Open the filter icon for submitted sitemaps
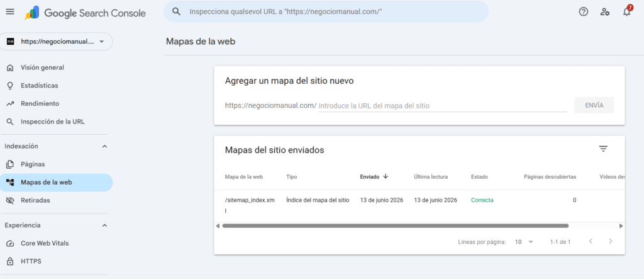 click(603, 149)
